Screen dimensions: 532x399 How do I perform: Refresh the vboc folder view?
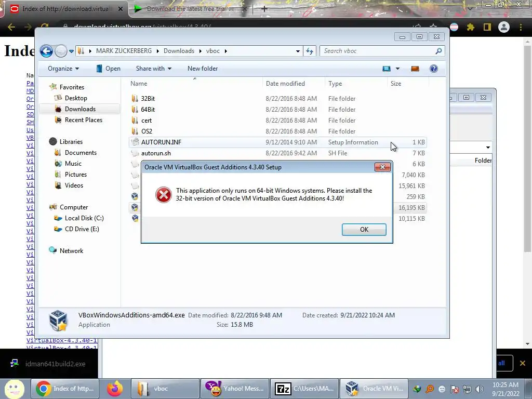[x=310, y=51]
